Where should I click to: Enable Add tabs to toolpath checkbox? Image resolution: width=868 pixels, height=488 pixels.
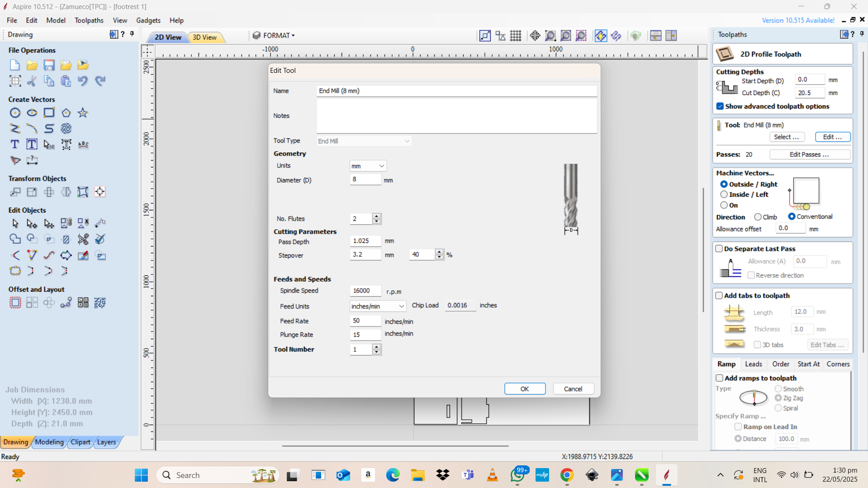point(719,295)
